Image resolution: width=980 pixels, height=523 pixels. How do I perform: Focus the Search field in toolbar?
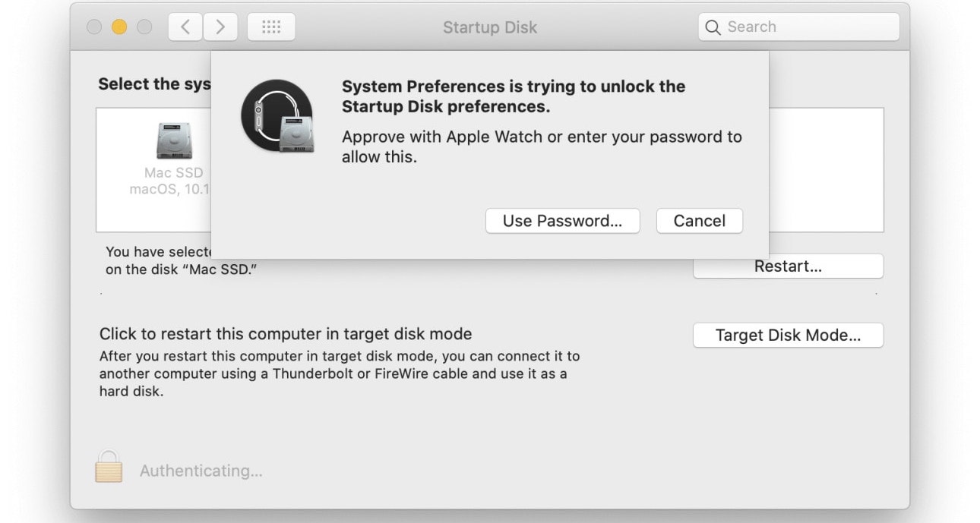(798, 27)
